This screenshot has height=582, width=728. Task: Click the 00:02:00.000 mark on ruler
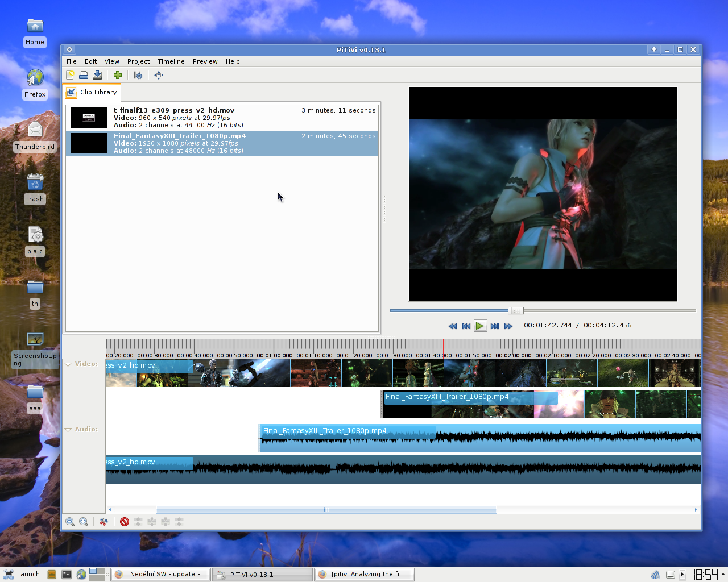point(514,355)
